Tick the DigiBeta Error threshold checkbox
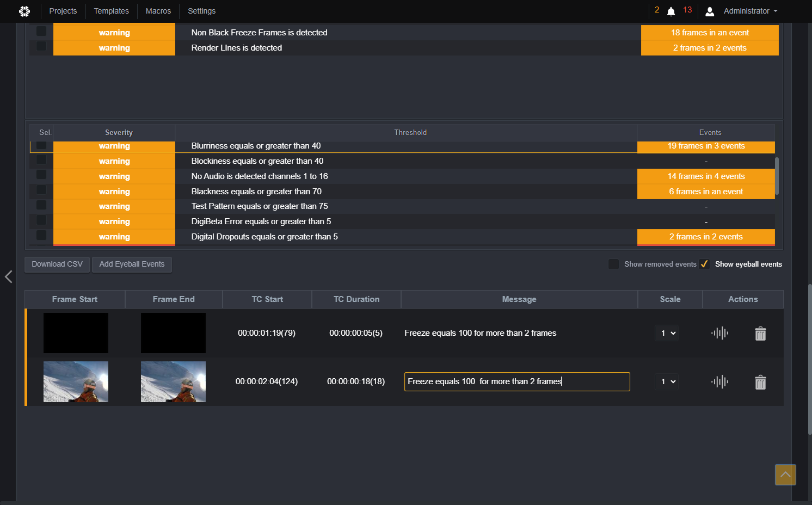 point(41,220)
